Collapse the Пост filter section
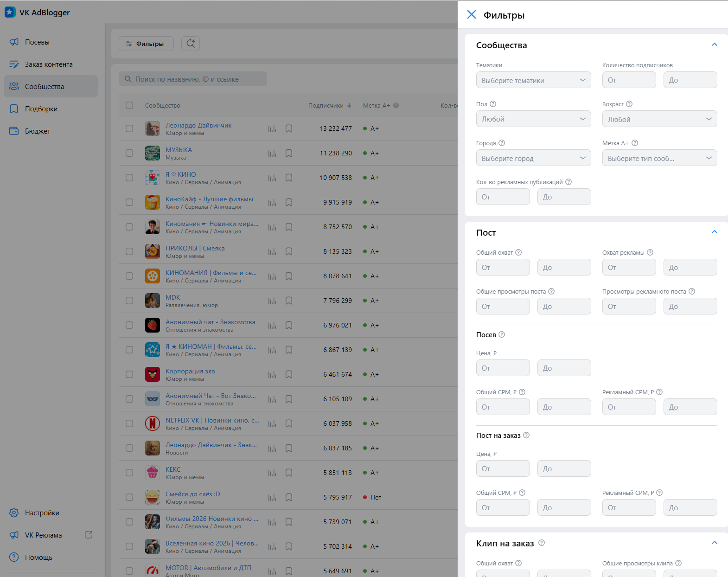 714,232
